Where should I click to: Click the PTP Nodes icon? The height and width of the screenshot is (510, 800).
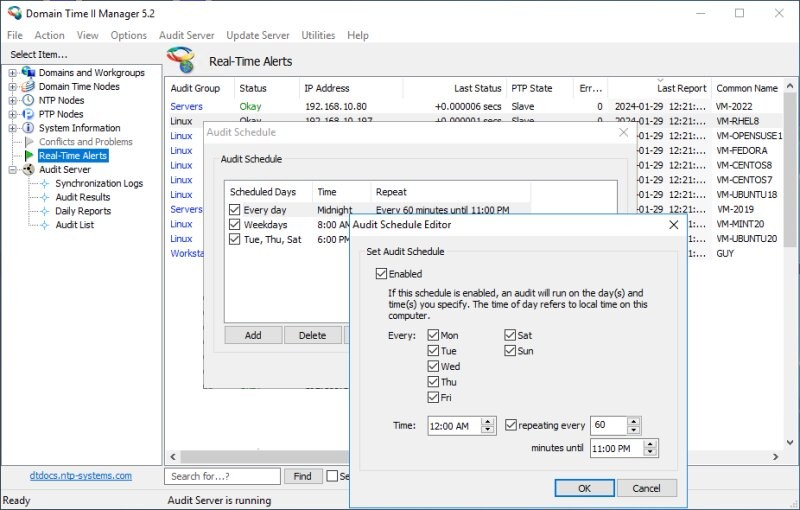(28, 115)
